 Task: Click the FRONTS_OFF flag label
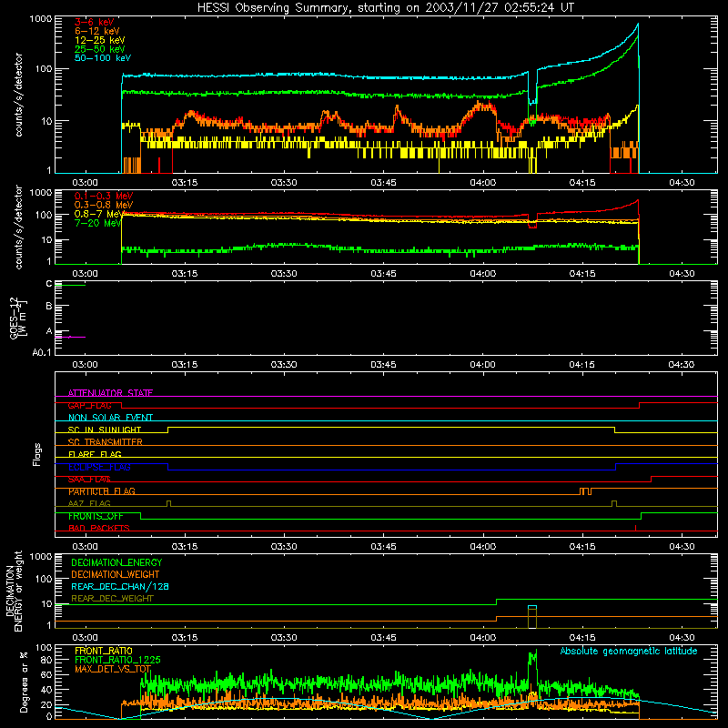96,516
